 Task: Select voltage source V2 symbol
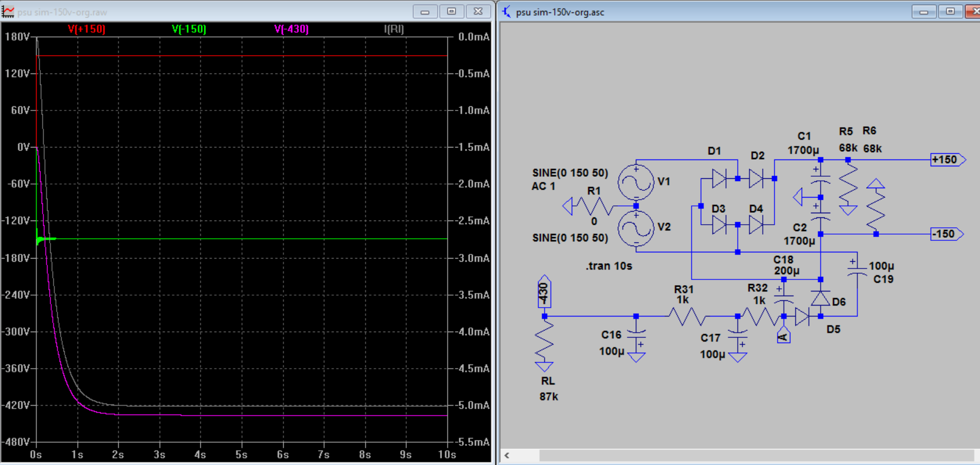tap(636, 228)
